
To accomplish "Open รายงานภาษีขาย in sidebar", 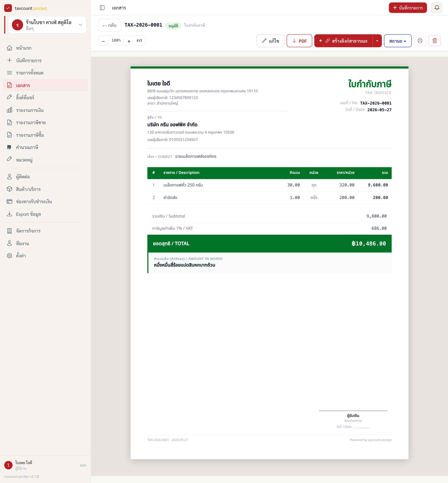I will click(x=45, y=123).
